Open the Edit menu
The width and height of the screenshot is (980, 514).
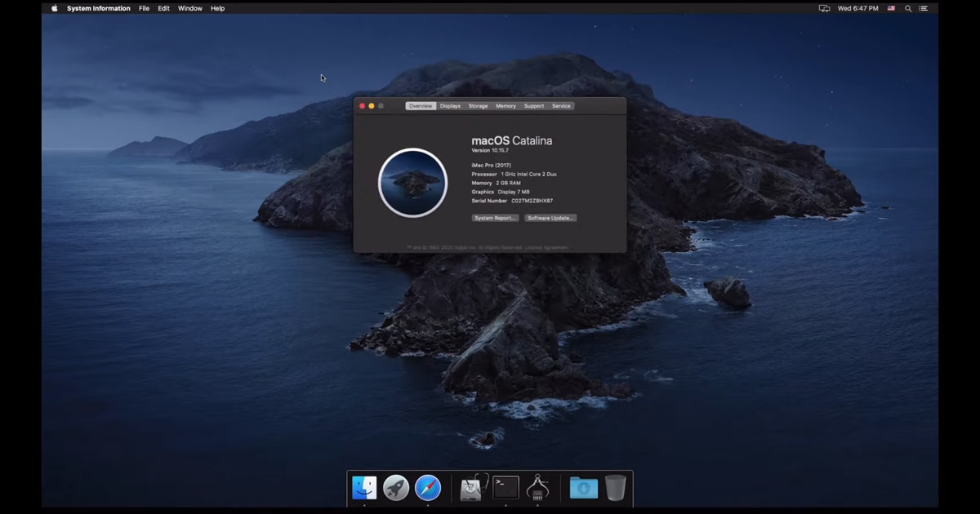point(164,8)
